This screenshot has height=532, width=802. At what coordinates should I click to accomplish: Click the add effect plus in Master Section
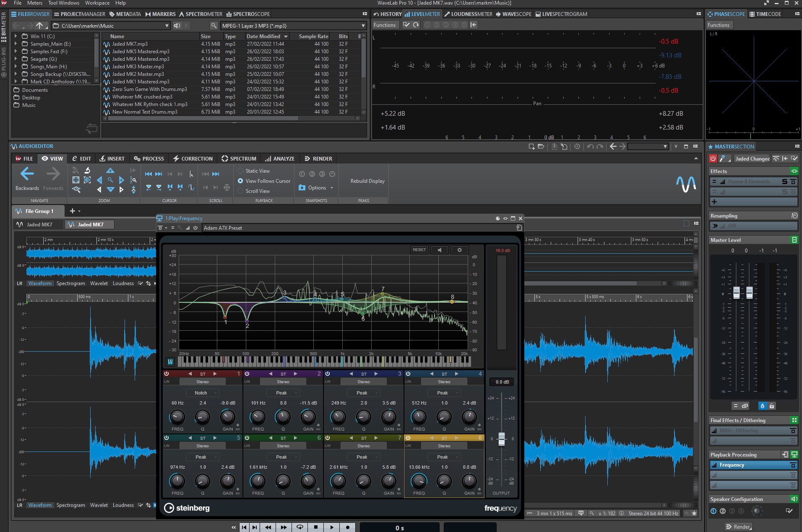click(x=714, y=202)
